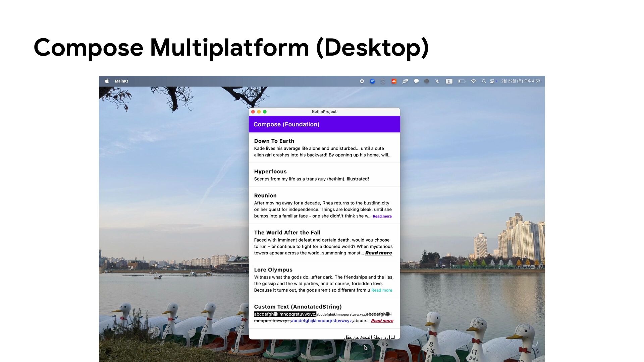Open the Spotlight search icon

point(484,81)
